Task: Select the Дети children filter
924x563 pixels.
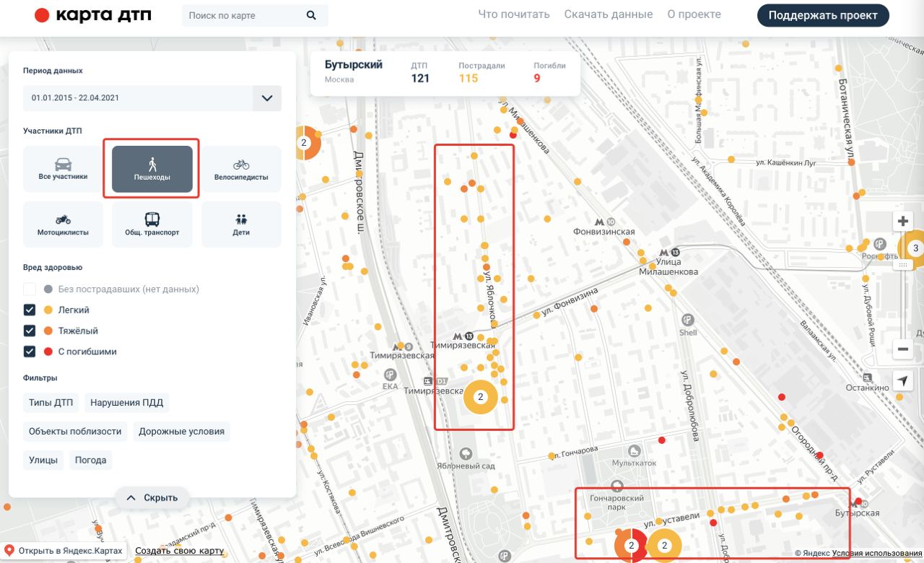Action: pyautogui.click(x=241, y=224)
